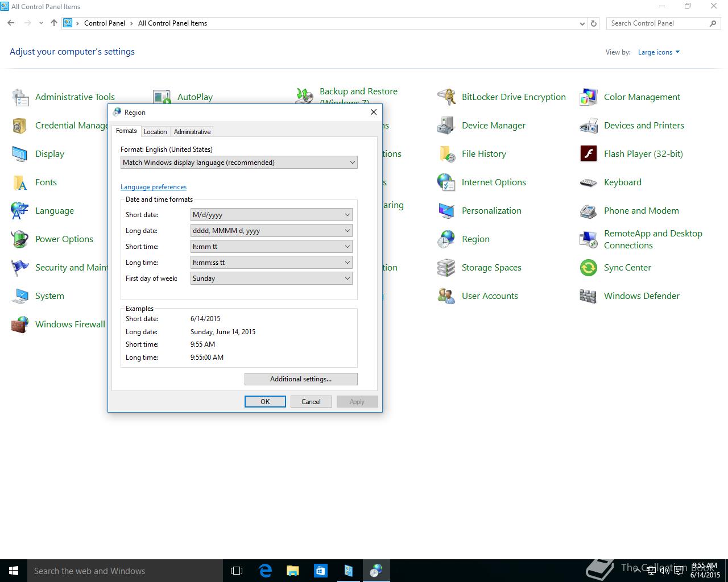Expand the Long date format dropdown
The image size is (728, 582).
click(271, 231)
